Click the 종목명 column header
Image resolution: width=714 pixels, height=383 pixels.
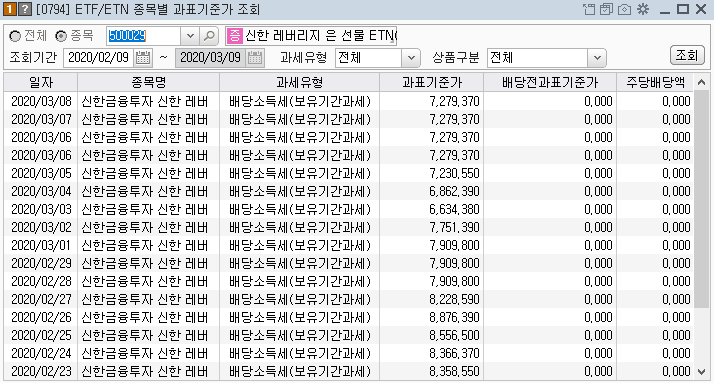[x=148, y=82]
